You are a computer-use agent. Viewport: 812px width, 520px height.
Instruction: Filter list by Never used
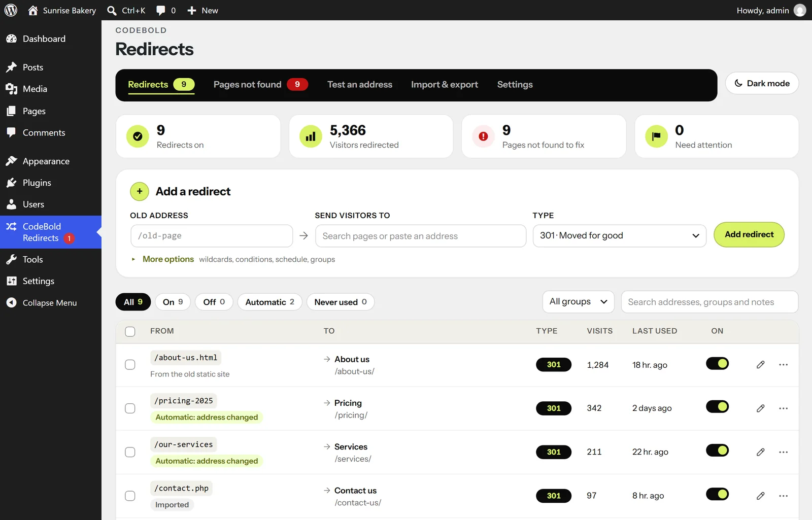coord(340,302)
